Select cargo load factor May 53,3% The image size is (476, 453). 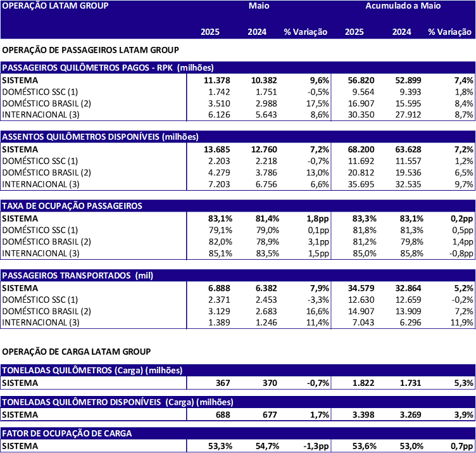coord(220,446)
